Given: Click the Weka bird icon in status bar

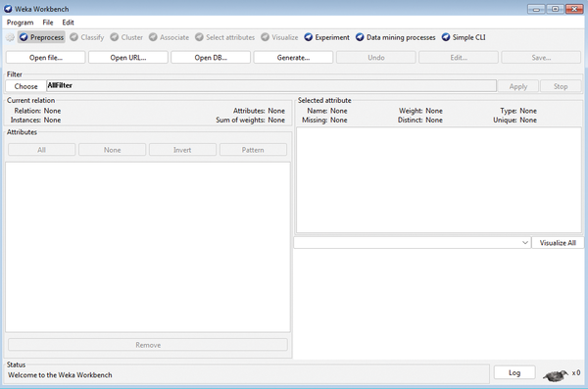Looking at the screenshot, I should 556,375.
